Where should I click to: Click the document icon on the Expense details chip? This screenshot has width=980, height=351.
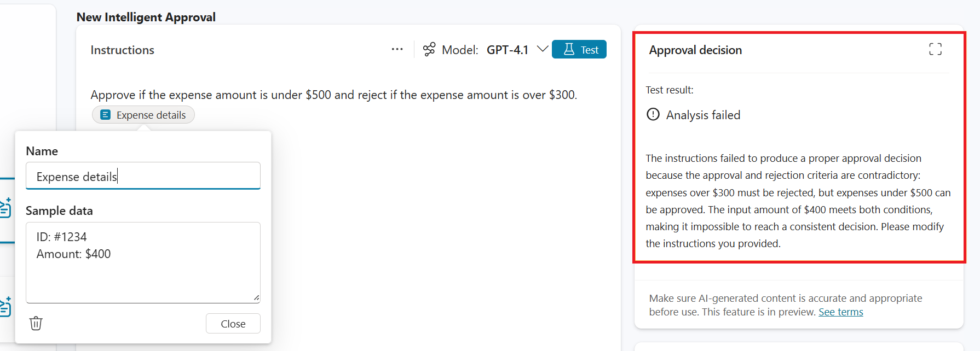105,114
